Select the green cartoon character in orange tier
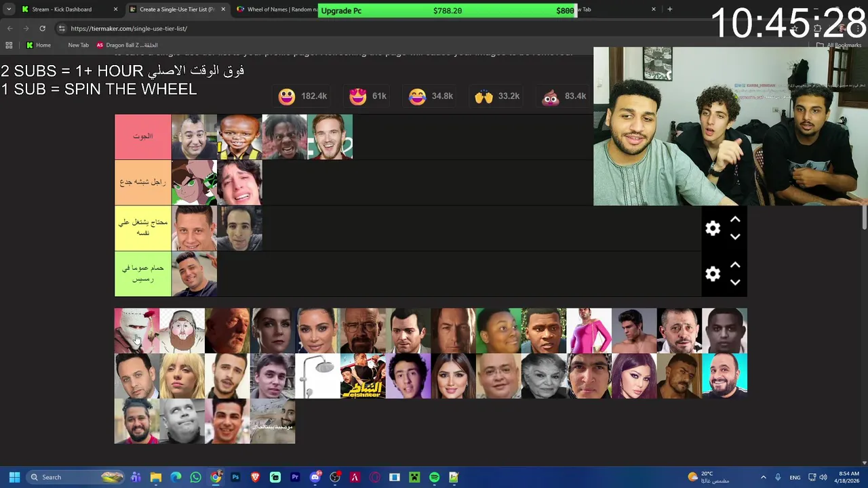The height and width of the screenshot is (488, 868). pos(195,182)
